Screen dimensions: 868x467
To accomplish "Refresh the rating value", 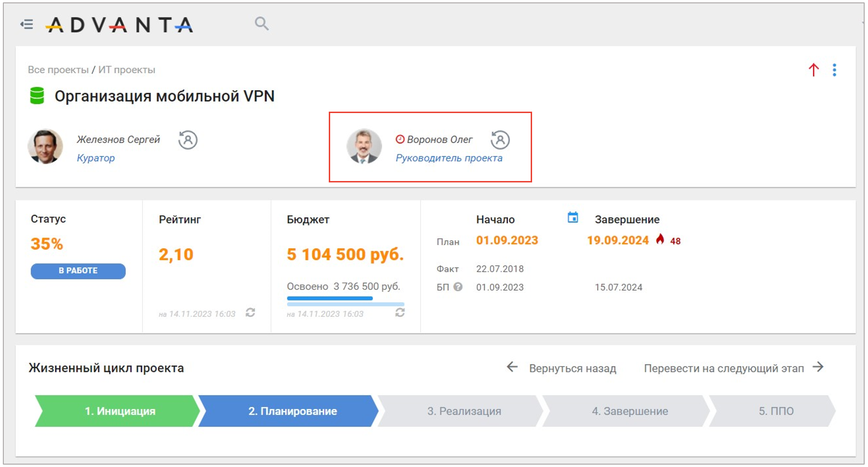I will click(250, 313).
